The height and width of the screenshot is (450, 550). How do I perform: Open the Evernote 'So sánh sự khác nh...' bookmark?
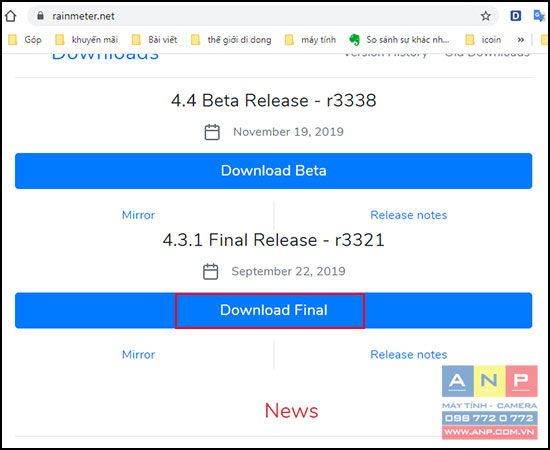pyautogui.click(x=399, y=40)
